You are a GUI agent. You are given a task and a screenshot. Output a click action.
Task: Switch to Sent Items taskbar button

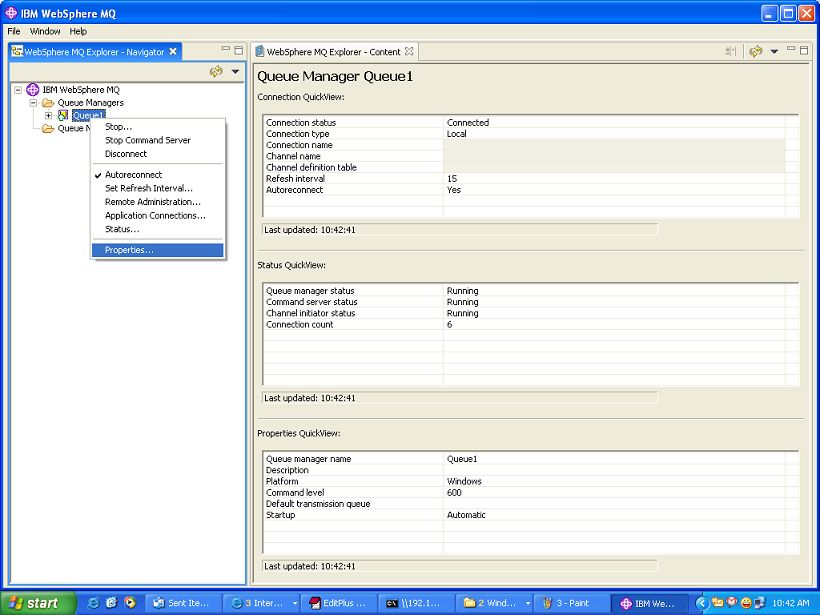click(183, 603)
